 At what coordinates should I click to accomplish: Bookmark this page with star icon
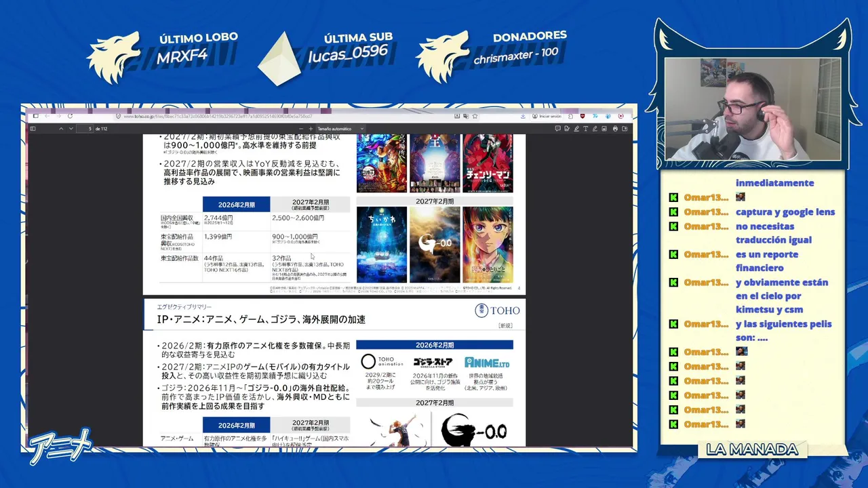pyautogui.click(x=475, y=116)
